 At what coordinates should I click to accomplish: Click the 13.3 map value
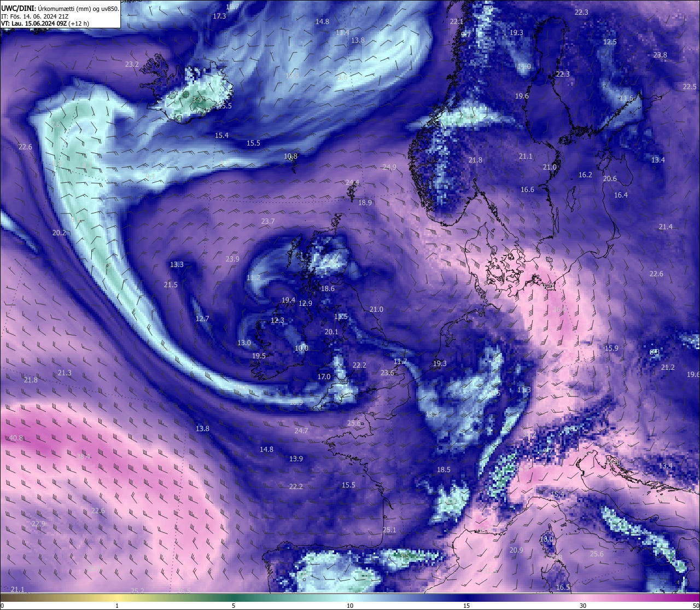[177, 265]
